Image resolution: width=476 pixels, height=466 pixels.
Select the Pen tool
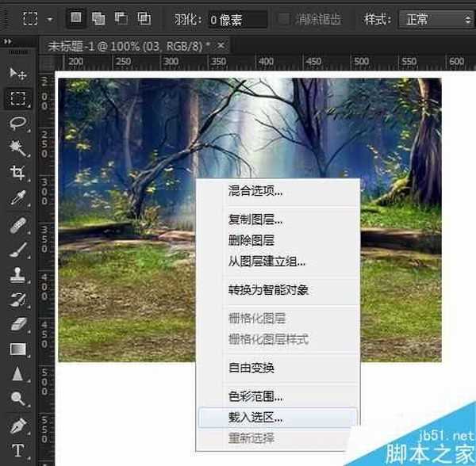18,426
